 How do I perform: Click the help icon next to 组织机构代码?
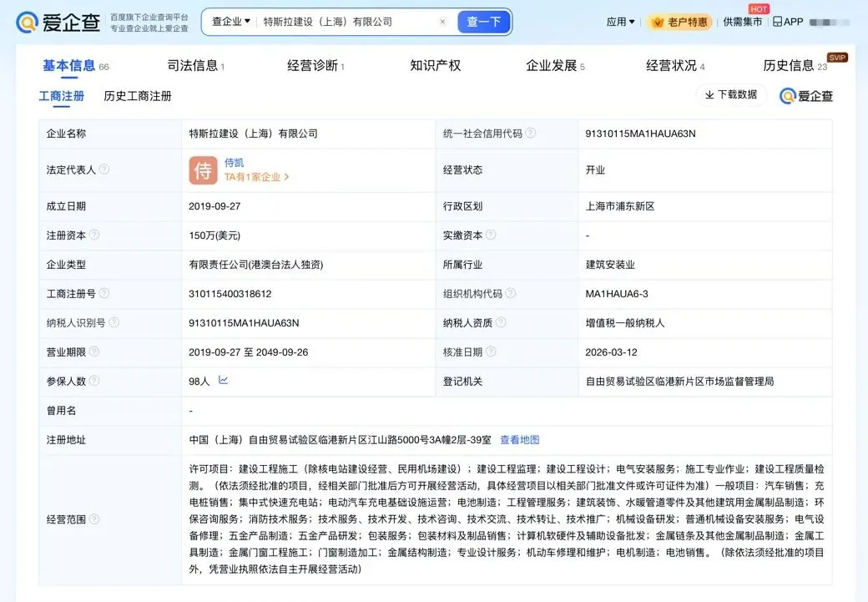tap(511, 293)
